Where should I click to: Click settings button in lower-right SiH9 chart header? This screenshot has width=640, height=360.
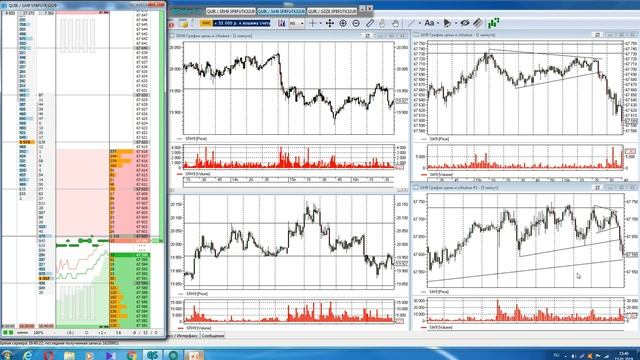(598, 188)
